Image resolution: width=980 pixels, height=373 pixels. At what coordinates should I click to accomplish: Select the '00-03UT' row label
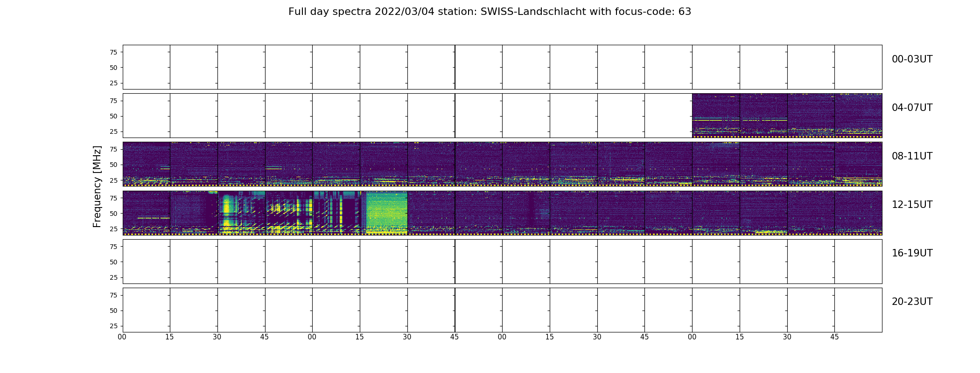[912, 59]
